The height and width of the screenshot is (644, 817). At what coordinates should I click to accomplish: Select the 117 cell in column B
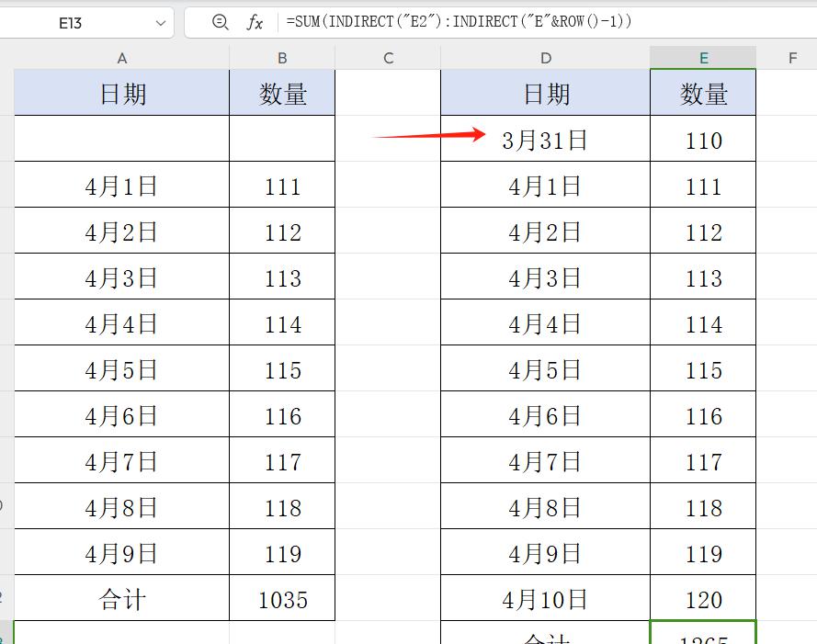[x=282, y=459]
